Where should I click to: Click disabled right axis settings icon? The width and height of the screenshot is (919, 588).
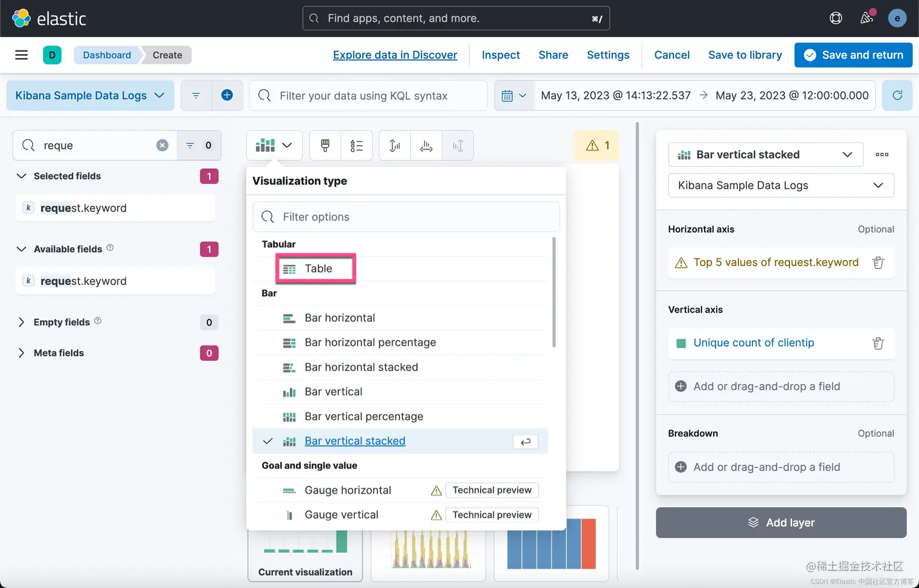point(458,145)
